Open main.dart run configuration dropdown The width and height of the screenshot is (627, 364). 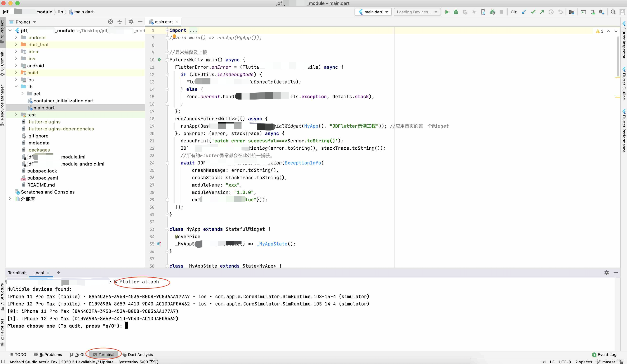tap(373, 12)
